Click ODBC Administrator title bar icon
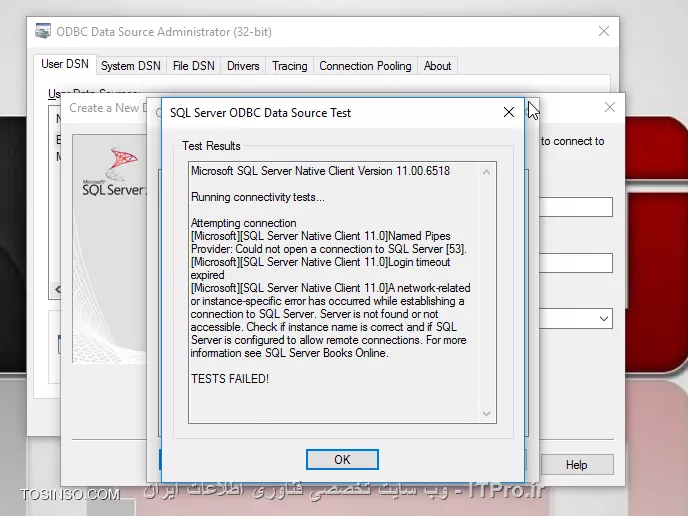The width and height of the screenshot is (688, 516). tap(43, 31)
